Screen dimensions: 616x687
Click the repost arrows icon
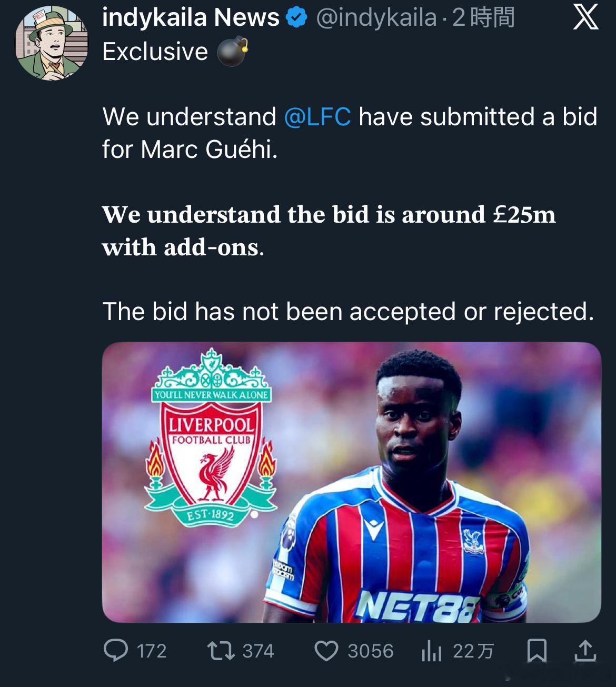pos(221,651)
